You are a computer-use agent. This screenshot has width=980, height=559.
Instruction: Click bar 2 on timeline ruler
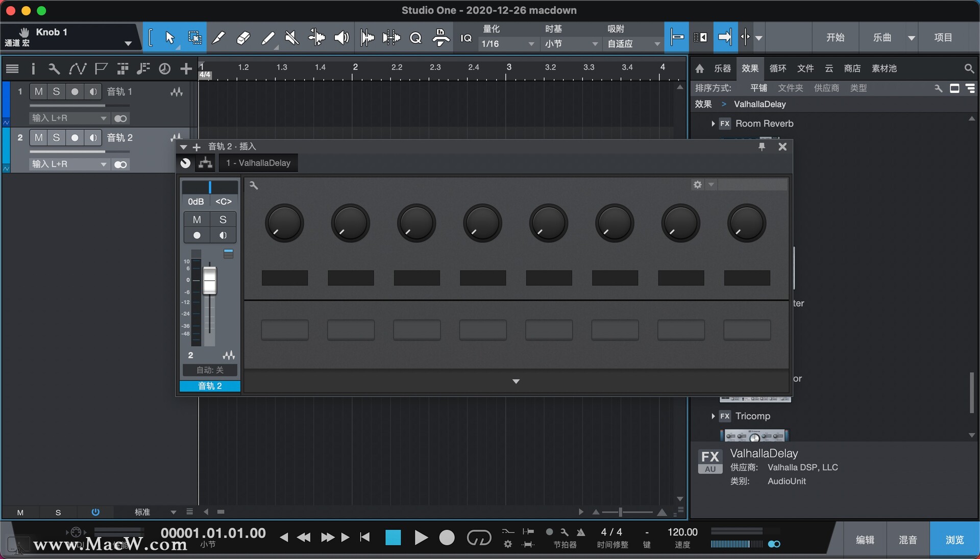click(x=355, y=67)
